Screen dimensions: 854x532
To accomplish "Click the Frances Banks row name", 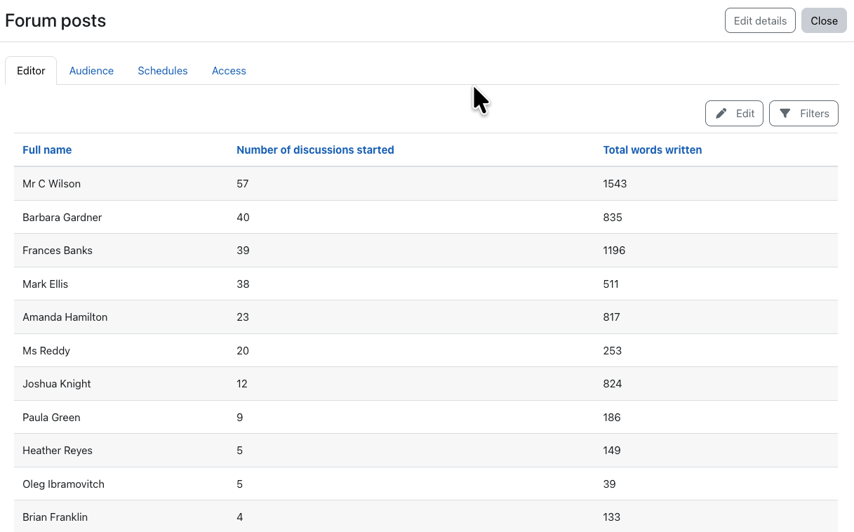I will 57,250.
